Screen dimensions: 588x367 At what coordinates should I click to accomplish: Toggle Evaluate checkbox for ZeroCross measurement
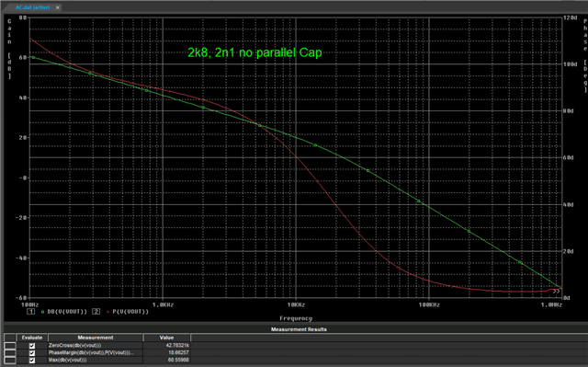[32, 346]
